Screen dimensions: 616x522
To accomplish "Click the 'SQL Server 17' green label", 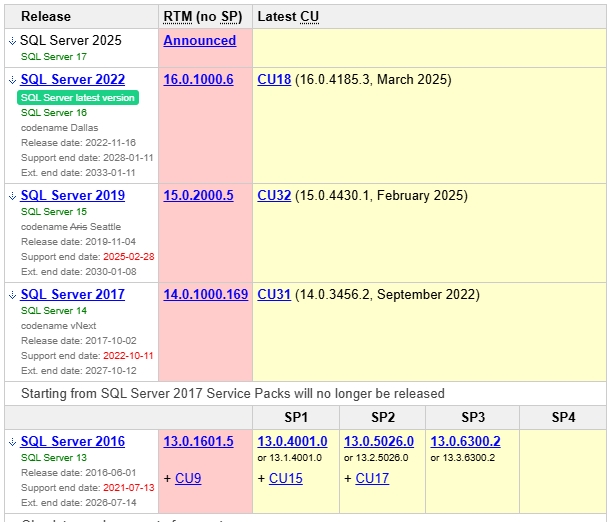I will tap(54, 57).
